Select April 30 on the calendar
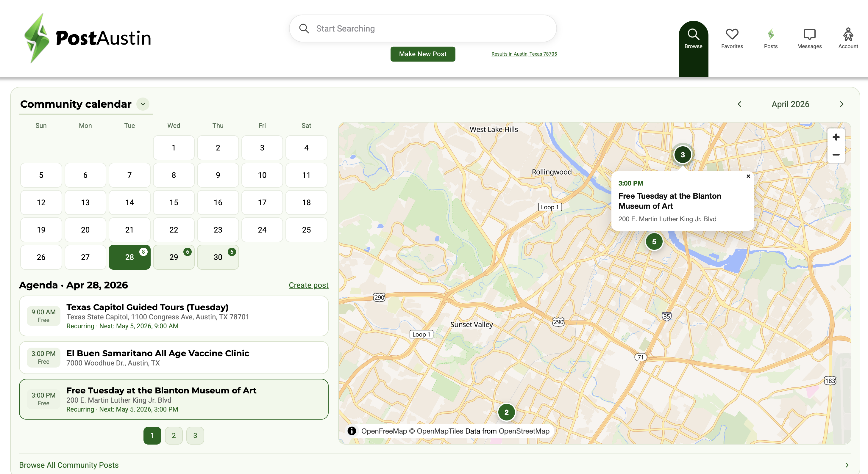The image size is (868, 474). 218,257
